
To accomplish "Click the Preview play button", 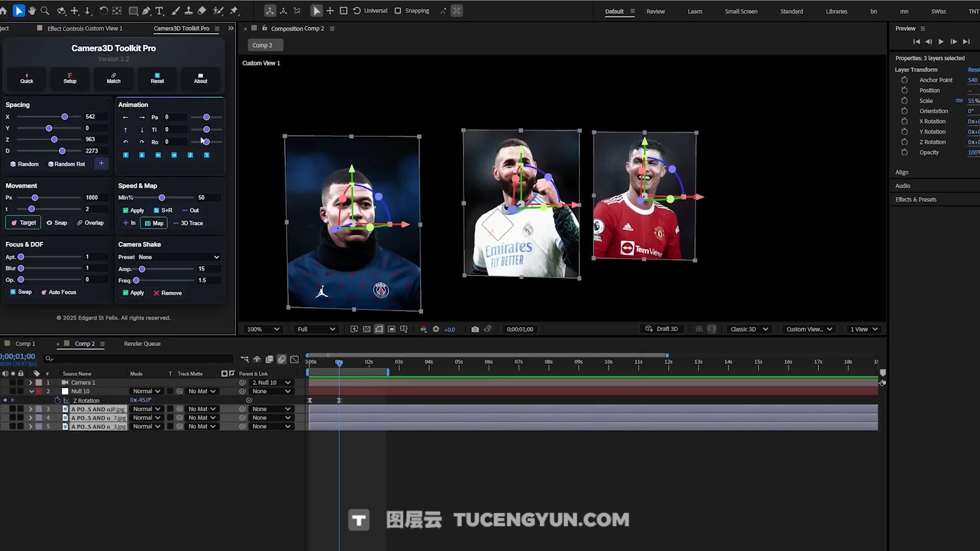I will pyautogui.click(x=941, y=42).
